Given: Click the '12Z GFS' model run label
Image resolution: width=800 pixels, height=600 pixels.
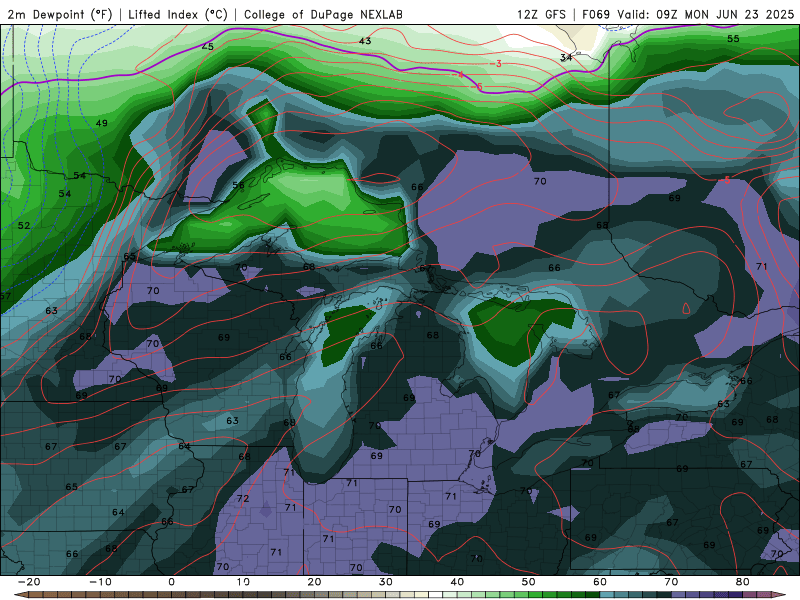Looking at the screenshot, I should click(541, 14).
